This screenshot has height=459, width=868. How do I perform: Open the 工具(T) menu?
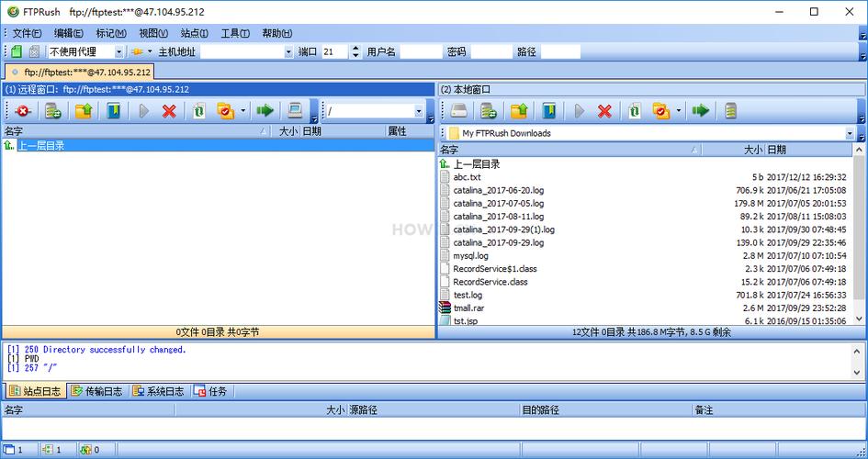(235, 33)
